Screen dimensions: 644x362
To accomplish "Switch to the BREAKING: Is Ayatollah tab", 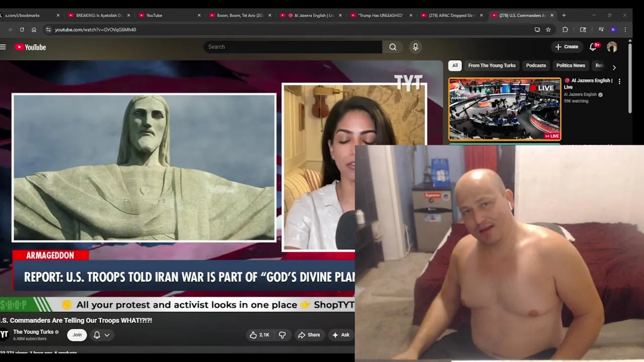I will pyautogui.click(x=99, y=16).
